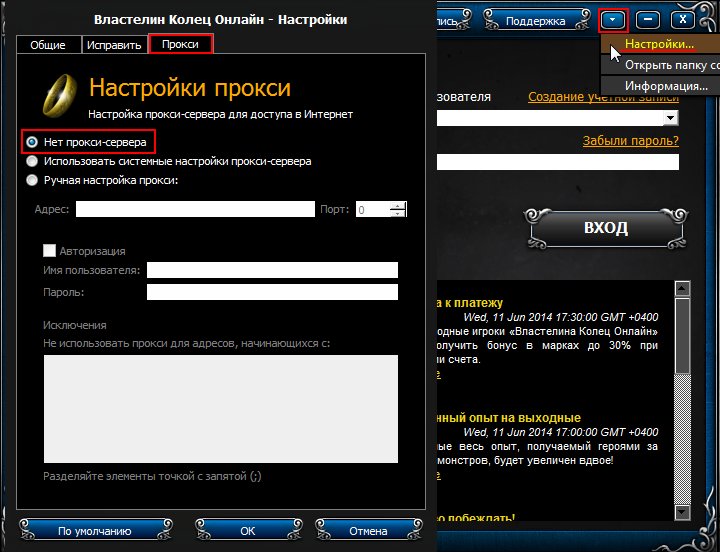720x552 pixels.
Task: Click the proxy Пароль field
Action: (x=272, y=292)
